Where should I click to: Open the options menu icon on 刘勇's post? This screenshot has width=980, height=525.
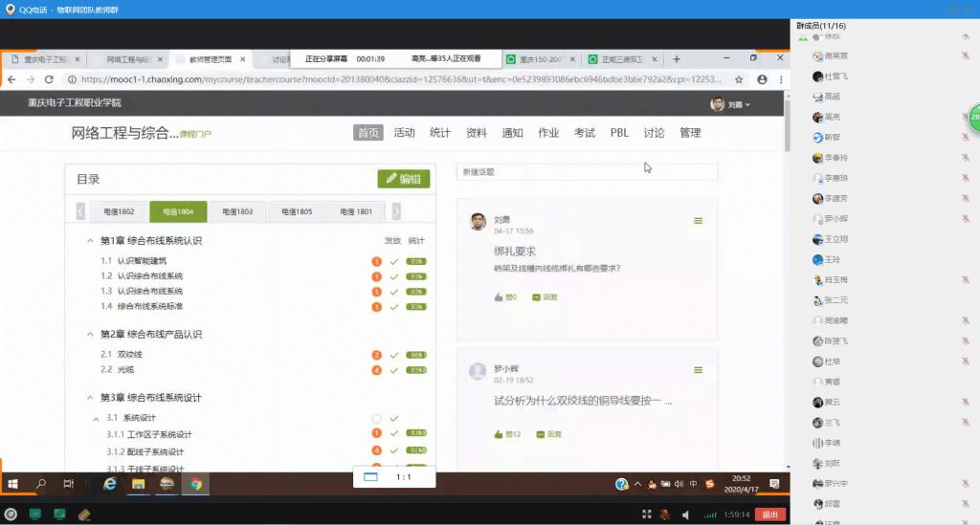tap(698, 221)
